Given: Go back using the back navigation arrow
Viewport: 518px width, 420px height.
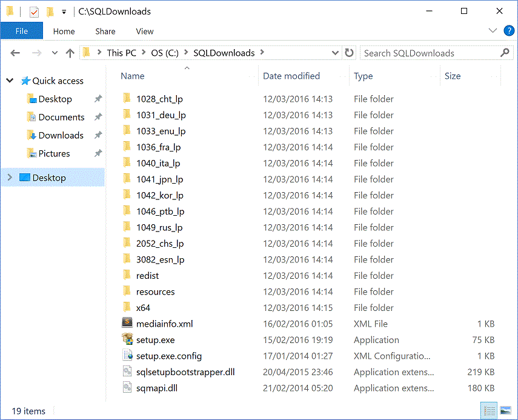Looking at the screenshot, I should (15, 53).
